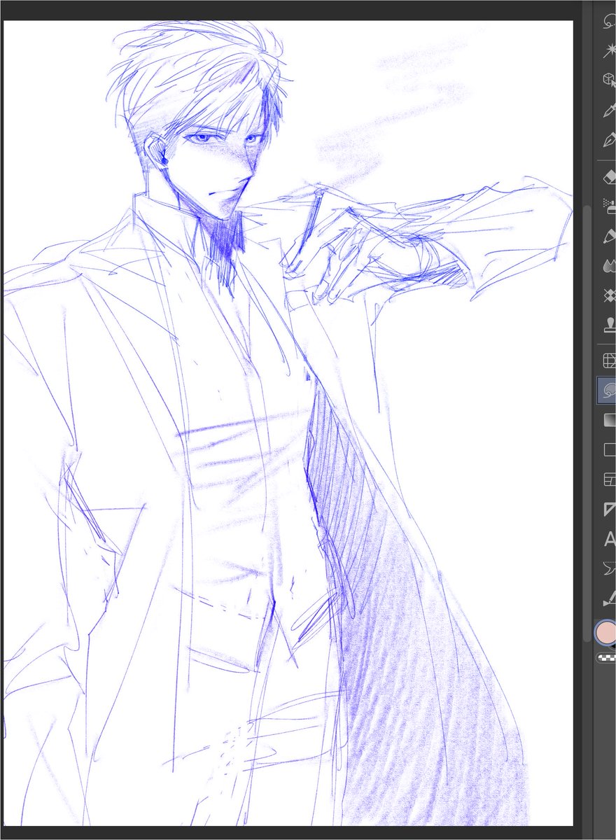
Task: Select the Liquify mesh grid tool
Action: click(608, 360)
